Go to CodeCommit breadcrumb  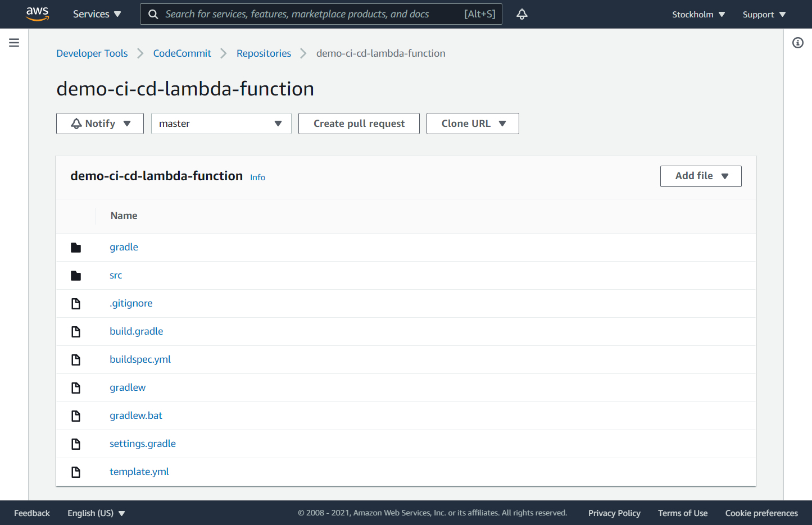tap(182, 53)
